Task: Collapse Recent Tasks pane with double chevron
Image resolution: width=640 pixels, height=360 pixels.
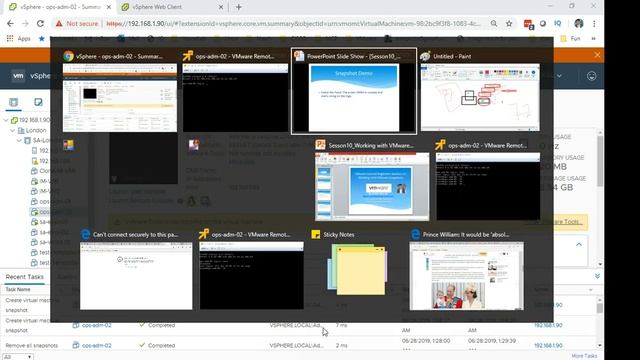Action: pos(597,276)
